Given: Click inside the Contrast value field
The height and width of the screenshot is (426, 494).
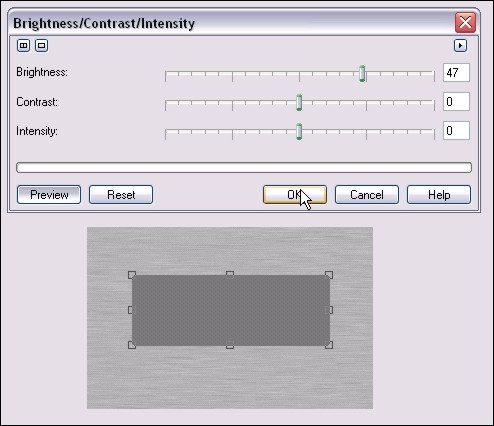Looking at the screenshot, I should (x=456, y=101).
